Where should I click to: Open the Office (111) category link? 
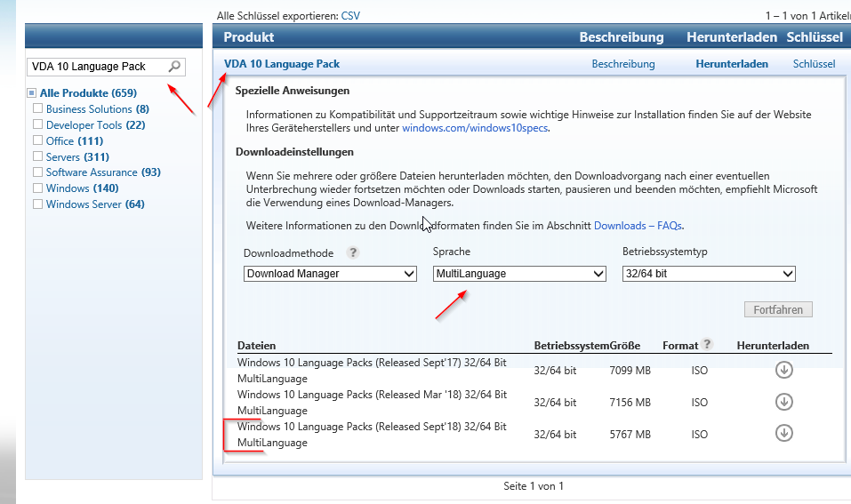[75, 141]
